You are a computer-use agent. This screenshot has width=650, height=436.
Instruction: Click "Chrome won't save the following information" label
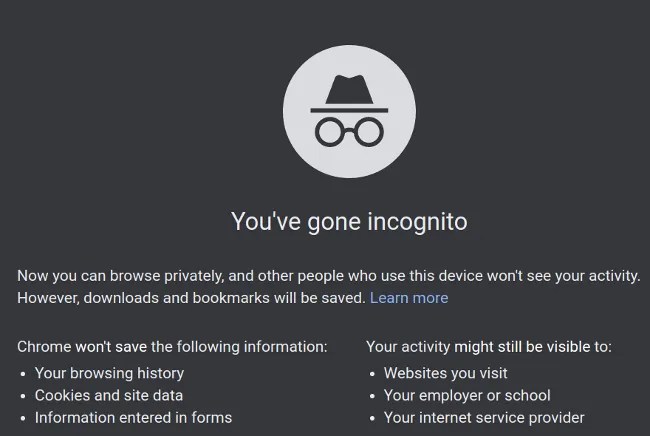[x=172, y=347]
